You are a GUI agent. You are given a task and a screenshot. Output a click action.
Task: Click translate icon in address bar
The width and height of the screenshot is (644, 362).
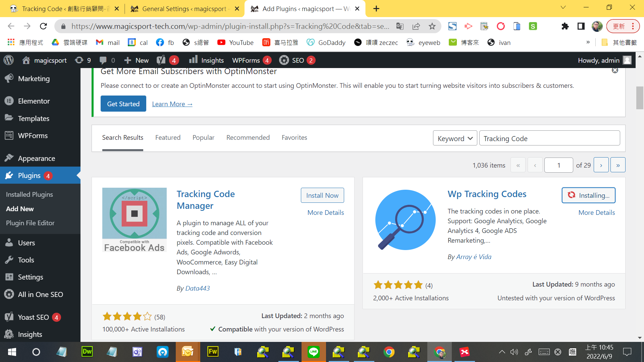pos(400,26)
